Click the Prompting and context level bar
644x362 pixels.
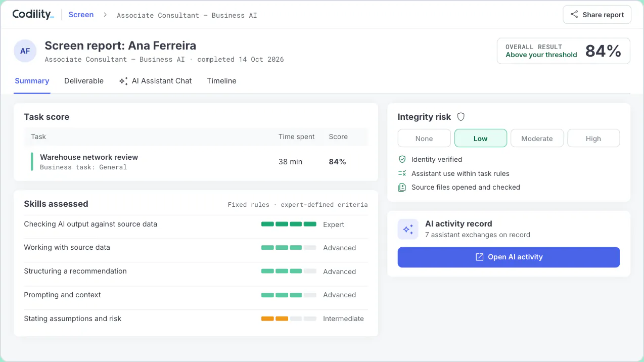[289, 295]
